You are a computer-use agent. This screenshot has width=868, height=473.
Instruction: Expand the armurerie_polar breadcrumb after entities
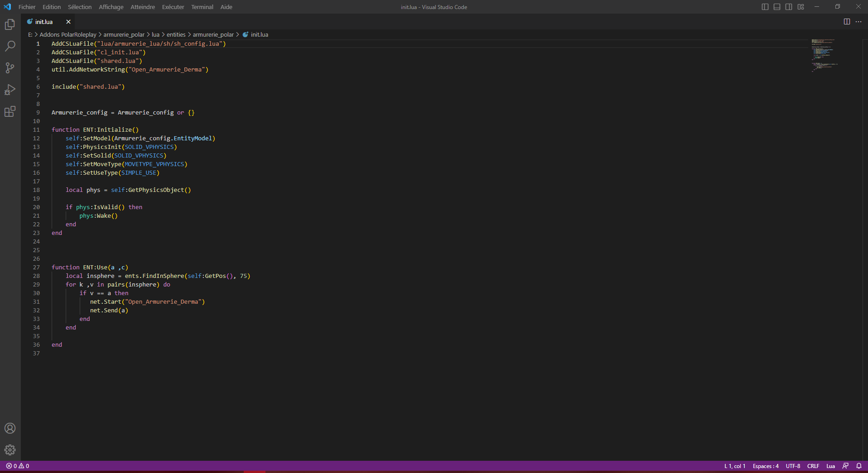pyautogui.click(x=213, y=34)
